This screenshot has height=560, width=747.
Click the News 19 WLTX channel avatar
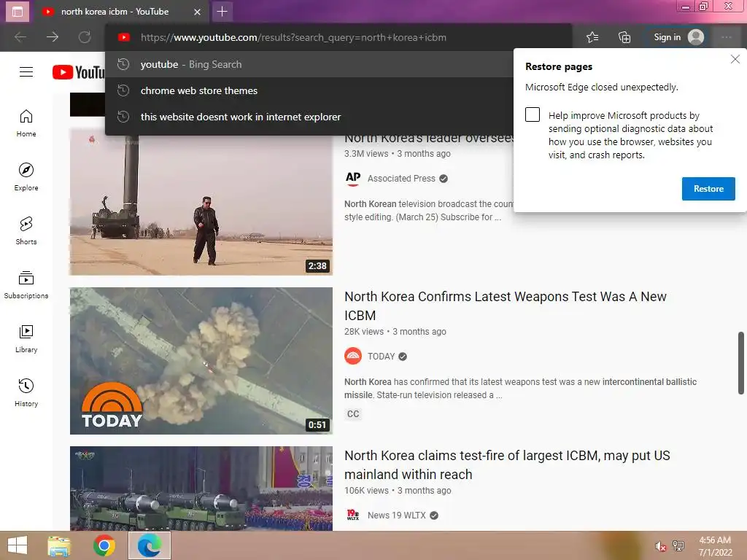pos(353,516)
